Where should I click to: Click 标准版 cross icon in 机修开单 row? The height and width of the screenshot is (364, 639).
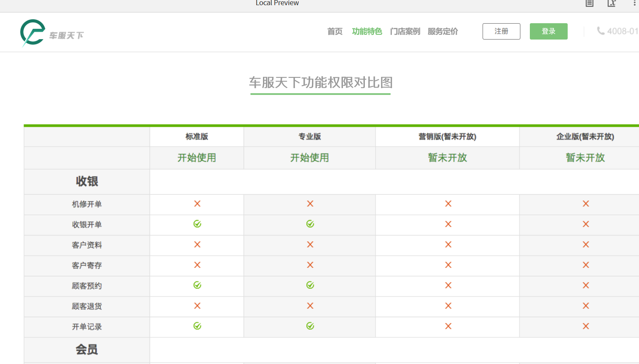[197, 204]
